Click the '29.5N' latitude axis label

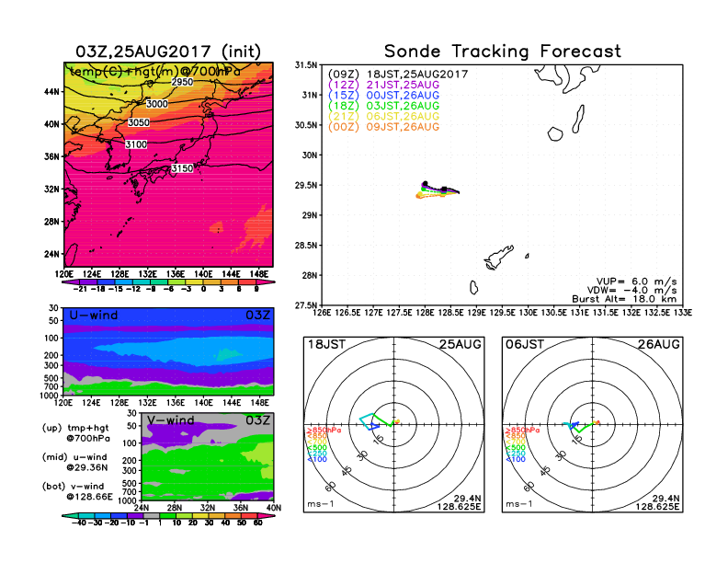coord(306,185)
